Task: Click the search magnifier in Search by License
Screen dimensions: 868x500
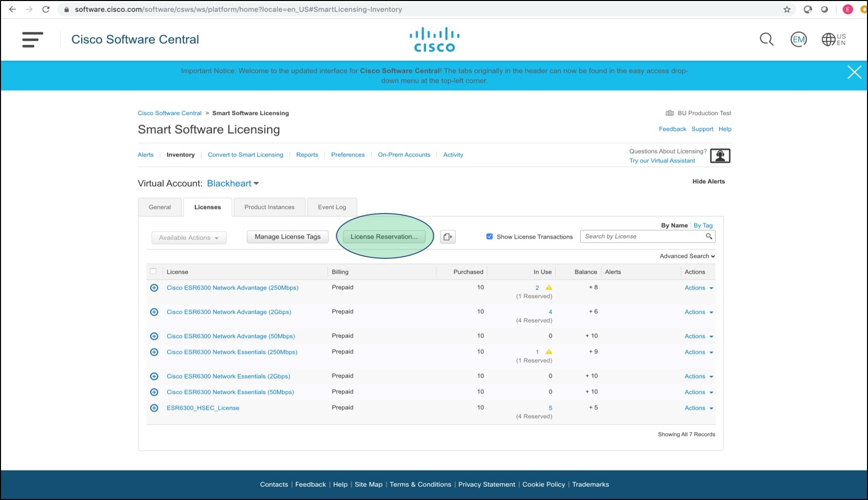Action: [709, 236]
